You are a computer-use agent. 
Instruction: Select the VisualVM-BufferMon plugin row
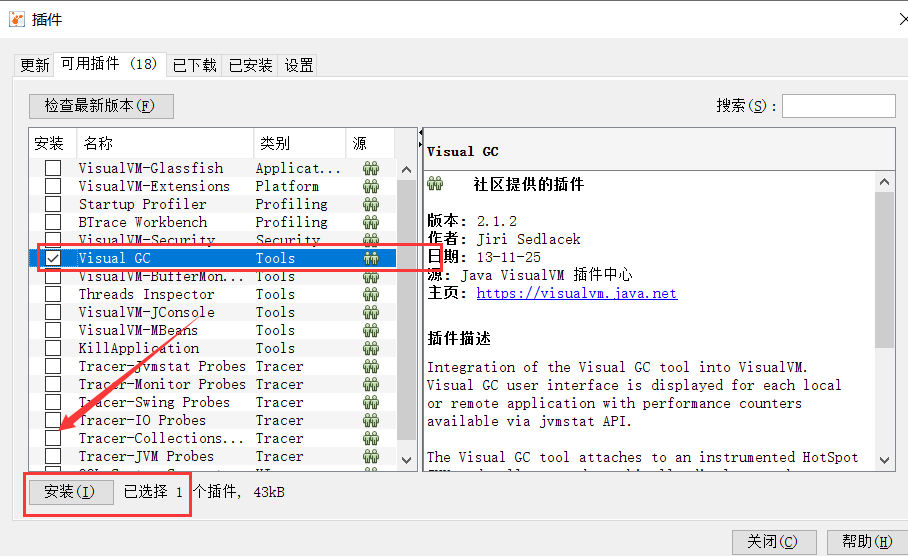click(213, 276)
